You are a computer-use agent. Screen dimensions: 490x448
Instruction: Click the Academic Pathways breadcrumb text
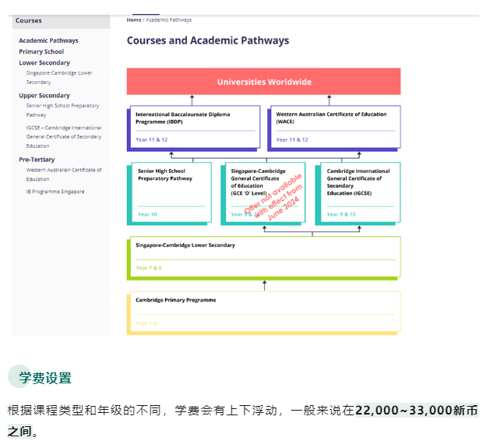coord(168,19)
